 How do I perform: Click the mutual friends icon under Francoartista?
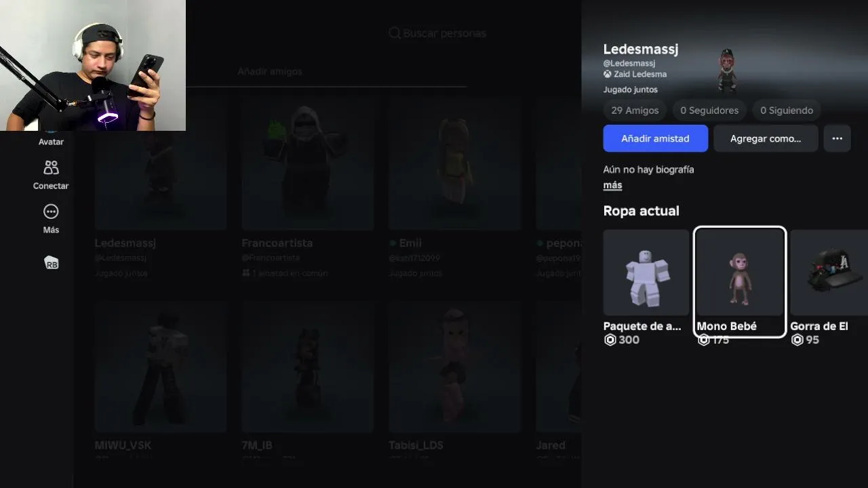point(245,273)
